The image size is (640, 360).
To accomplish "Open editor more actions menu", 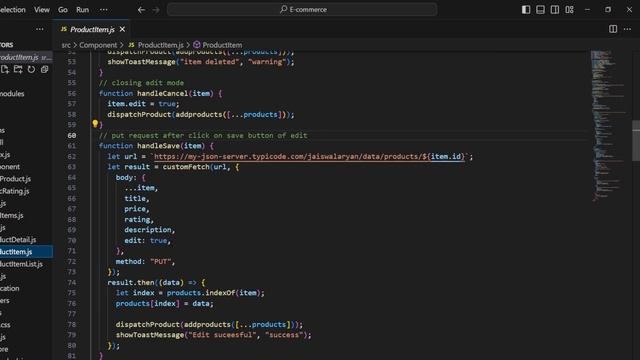I will [x=627, y=29].
